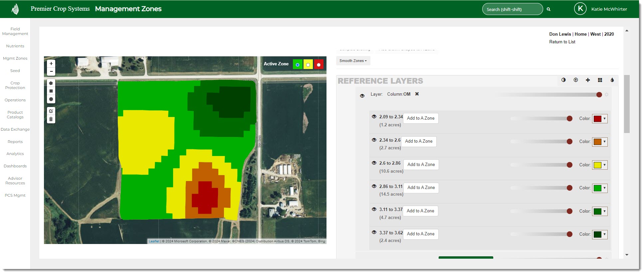Open color dropdown for 2.6 to 2.86

pyautogui.click(x=600, y=165)
